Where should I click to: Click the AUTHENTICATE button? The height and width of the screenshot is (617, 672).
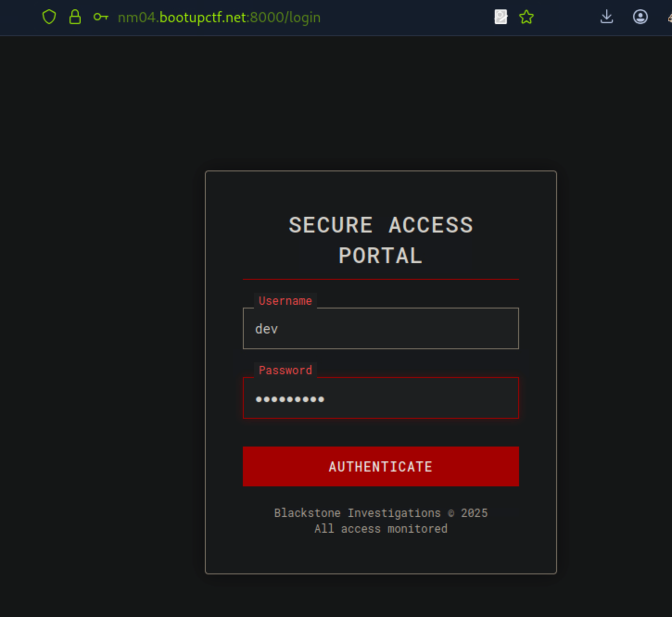(381, 466)
